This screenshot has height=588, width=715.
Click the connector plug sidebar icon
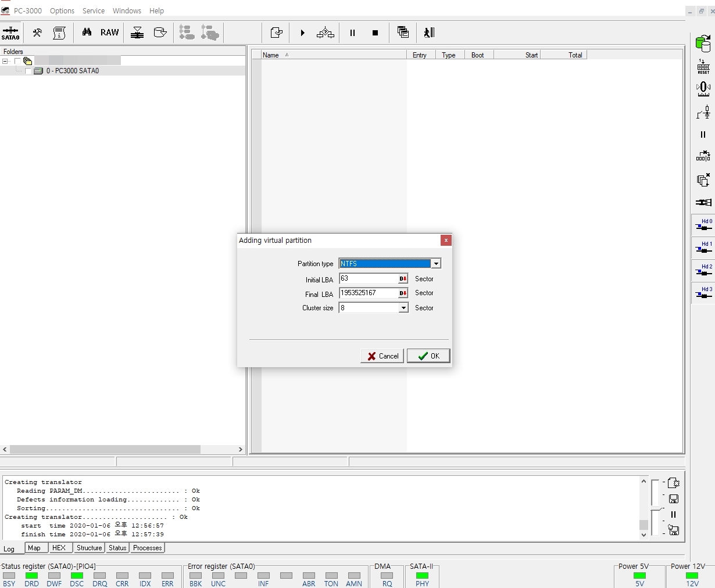click(x=703, y=202)
